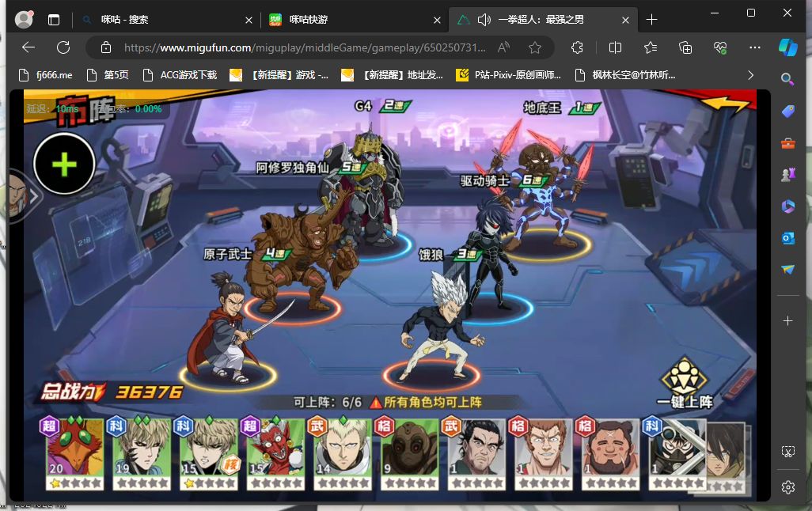Expand the bookmarks bar overflow chevron
Screen dimensions: 812x511
[x=750, y=75]
